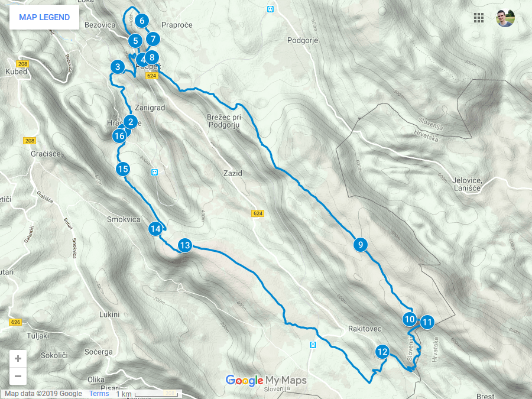
Task: Open the MAP LEGEND panel
Action: [44, 17]
